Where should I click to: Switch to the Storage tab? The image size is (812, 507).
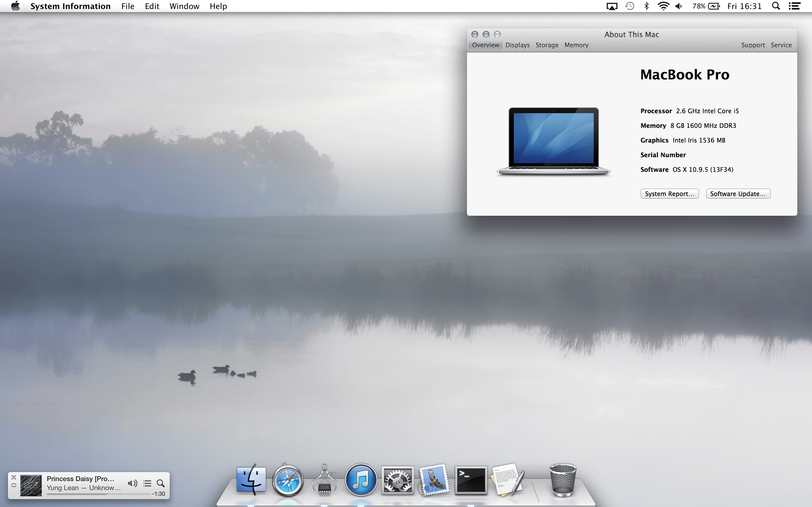[547, 45]
